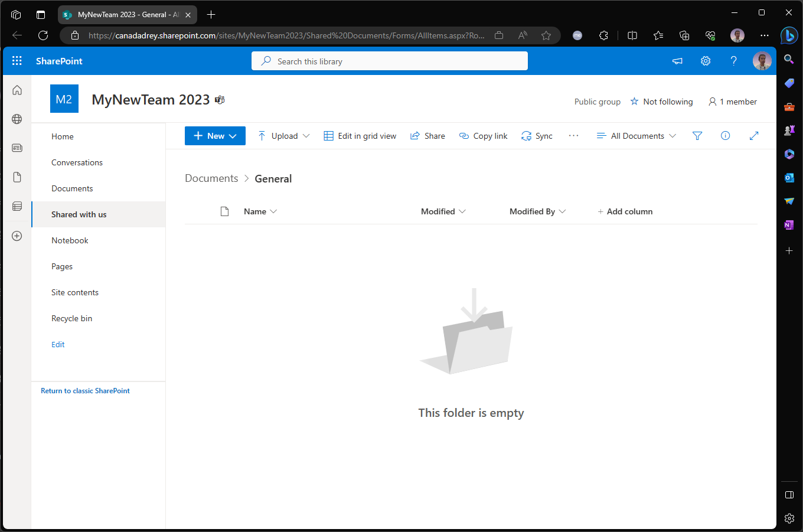
Task: Click the Sync button
Action: (x=537, y=136)
